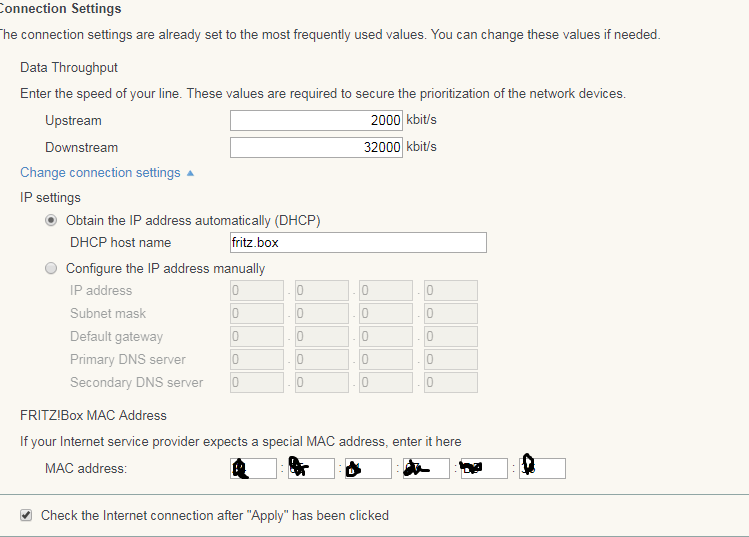The width and height of the screenshot is (749, 537).
Task: Toggle Check the Internet connection after Apply checkbox
Action: (x=26, y=516)
